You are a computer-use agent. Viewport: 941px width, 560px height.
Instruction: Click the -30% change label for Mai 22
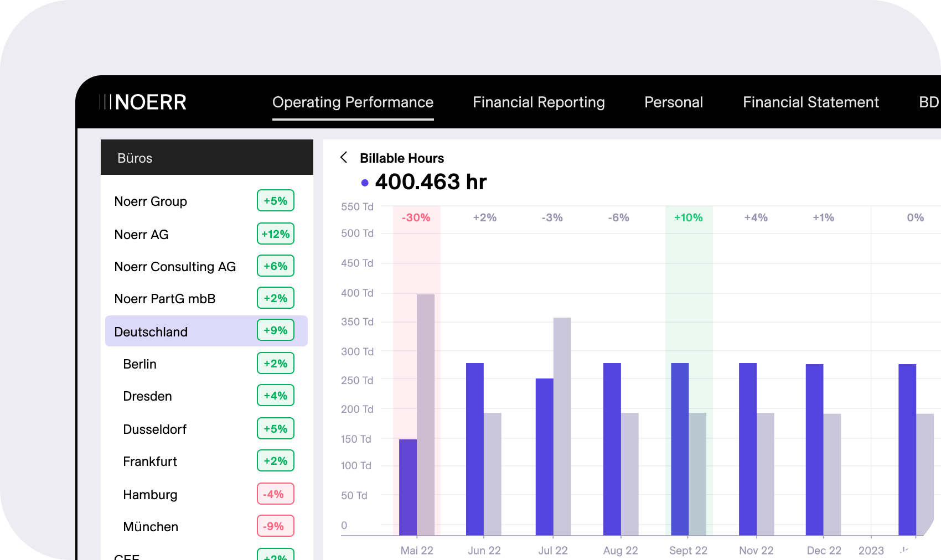click(x=416, y=217)
